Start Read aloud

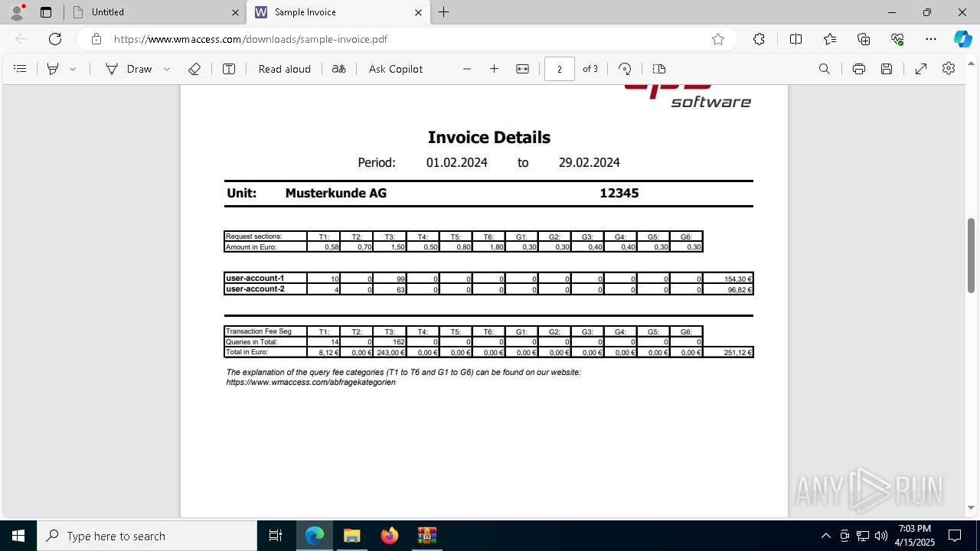click(x=285, y=69)
